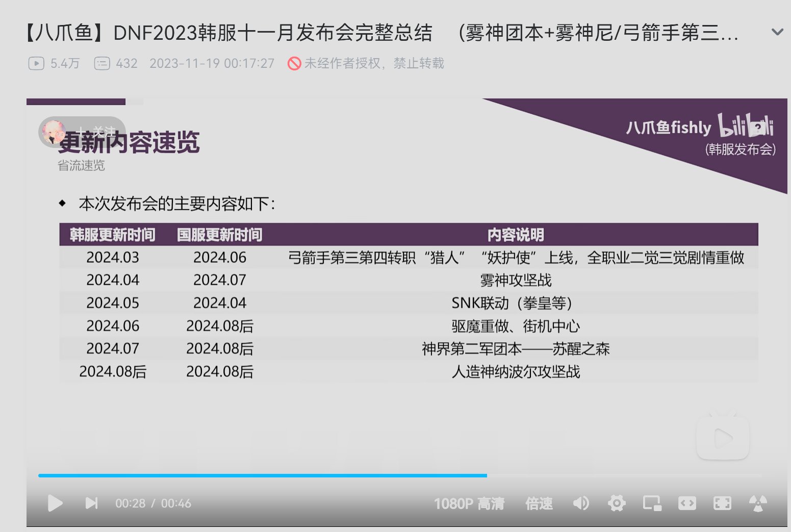791x532 pixels.
Task: Click the 更新内容速览 heading
Action: (x=129, y=142)
